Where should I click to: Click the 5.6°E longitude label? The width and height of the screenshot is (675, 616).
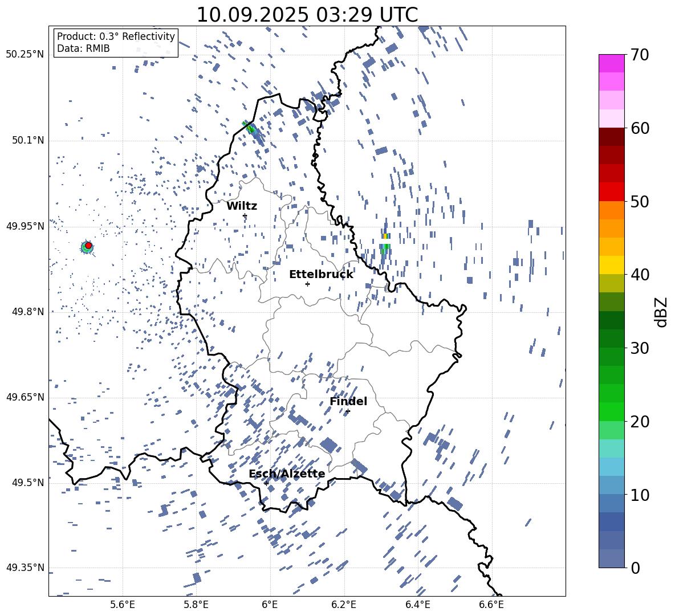(x=123, y=605)
